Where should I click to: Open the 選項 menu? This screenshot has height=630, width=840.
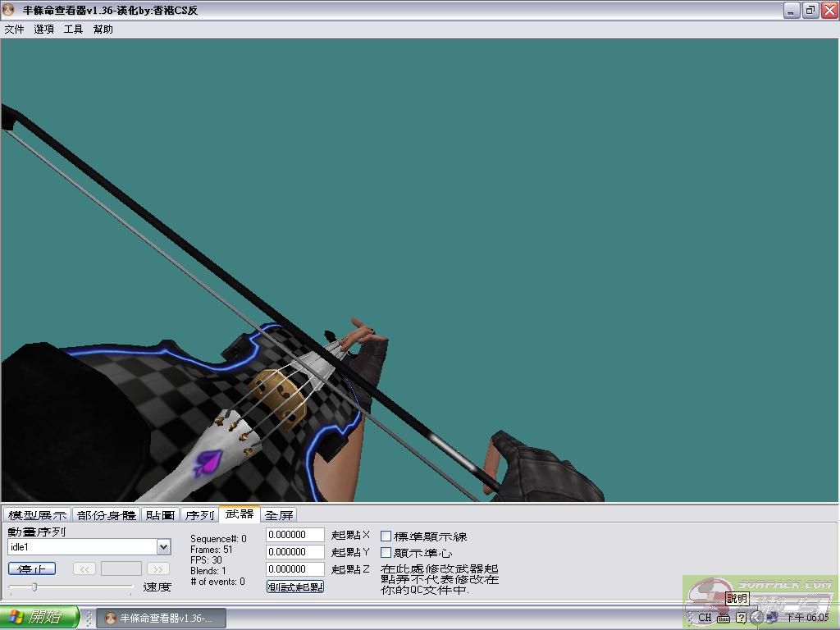(43, 30)
